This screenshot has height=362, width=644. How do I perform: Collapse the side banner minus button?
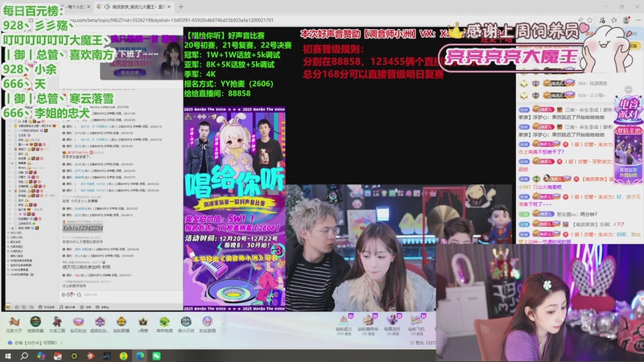628,89
